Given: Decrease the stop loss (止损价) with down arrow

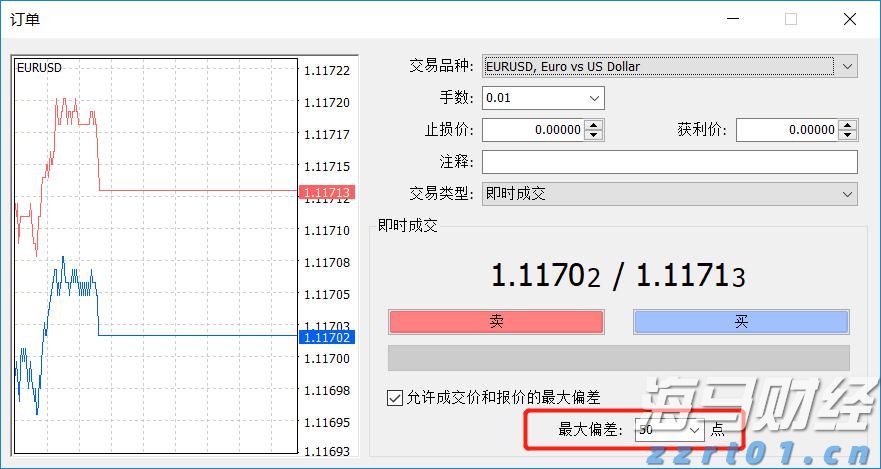Looking at the screenshot, I should click(x=594, y=135).
